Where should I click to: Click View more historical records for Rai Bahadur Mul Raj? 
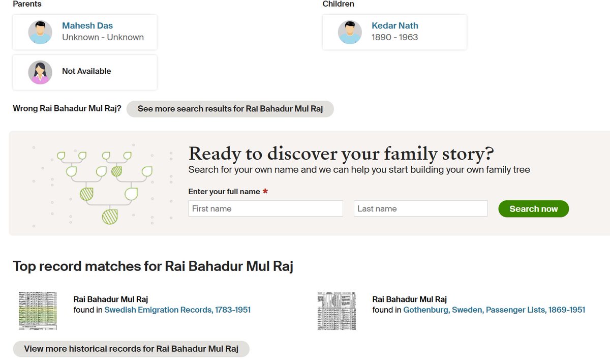click(131, 348)
